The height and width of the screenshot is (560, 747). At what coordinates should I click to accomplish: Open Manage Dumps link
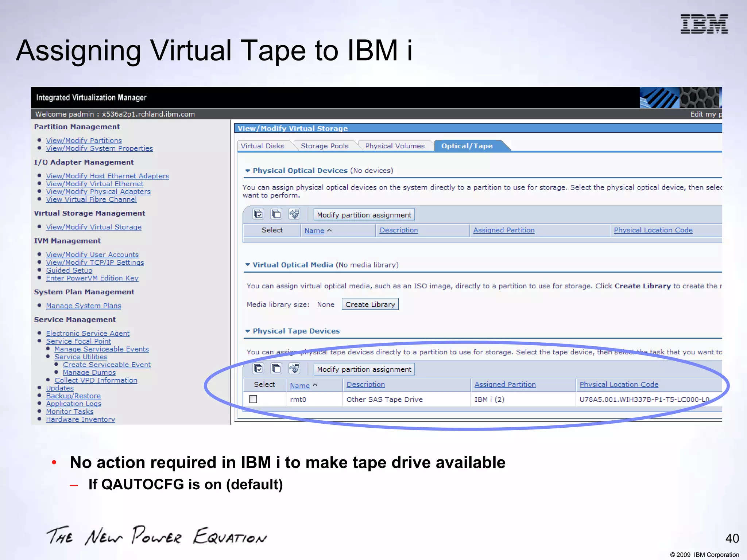tap(89, 373)
